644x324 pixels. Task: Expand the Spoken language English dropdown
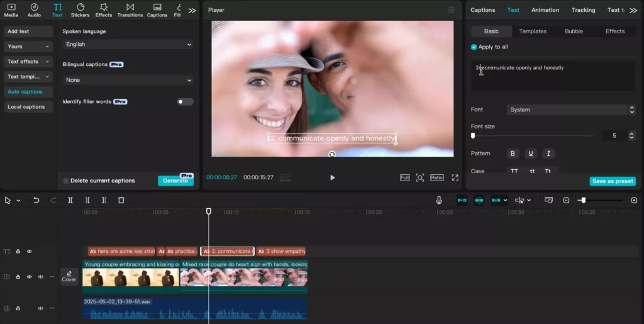(x=128, y=44)
